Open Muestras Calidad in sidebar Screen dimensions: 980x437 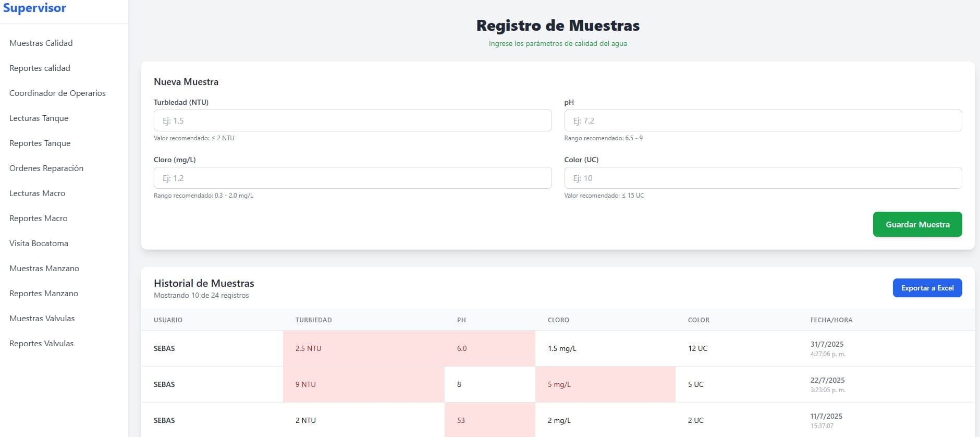41,43
